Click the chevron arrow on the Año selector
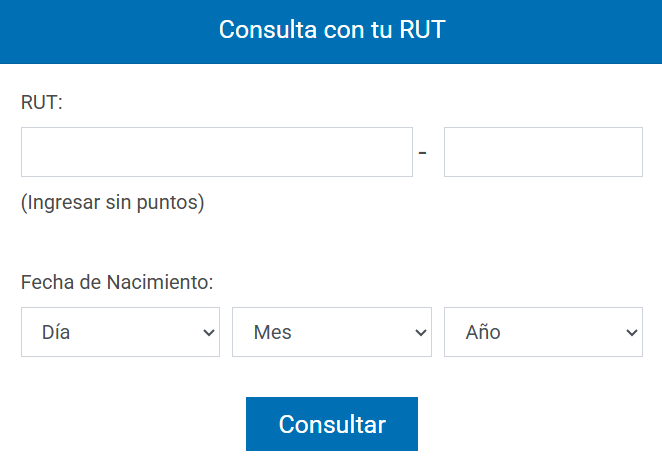This screenshot has width=662, height=471. [631, 332]
